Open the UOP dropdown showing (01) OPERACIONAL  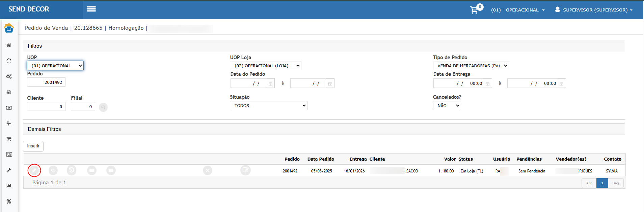click(x=55, y=66)
